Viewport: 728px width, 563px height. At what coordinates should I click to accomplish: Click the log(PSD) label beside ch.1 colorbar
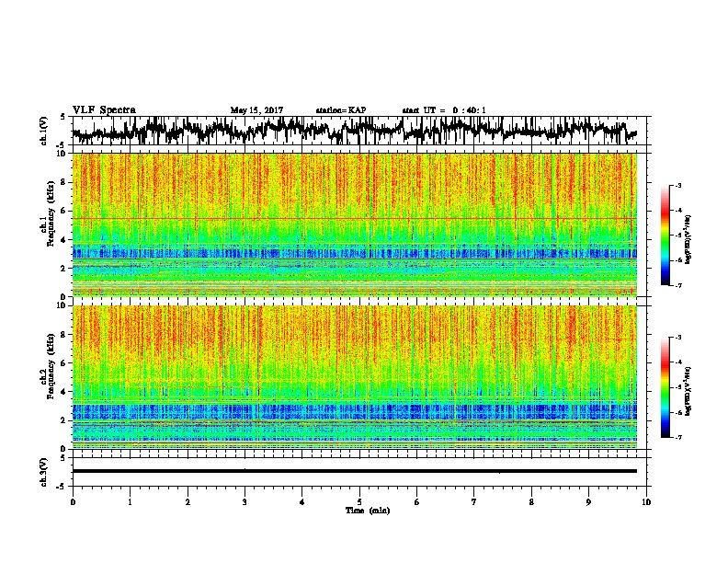688,240
